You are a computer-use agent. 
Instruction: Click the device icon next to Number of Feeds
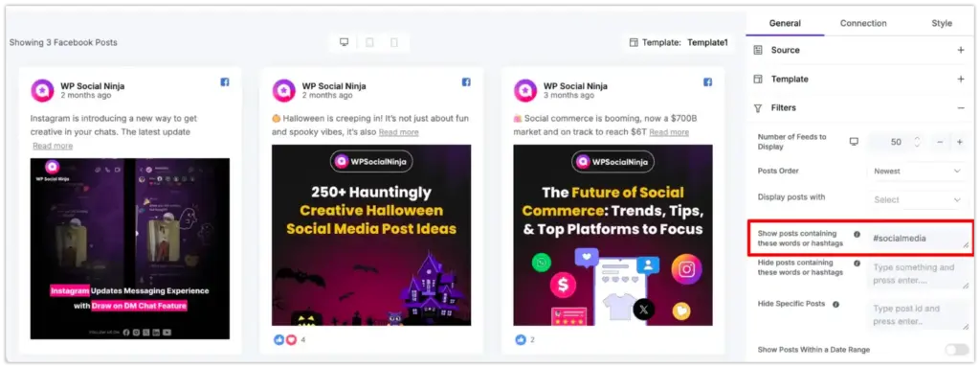854,142
